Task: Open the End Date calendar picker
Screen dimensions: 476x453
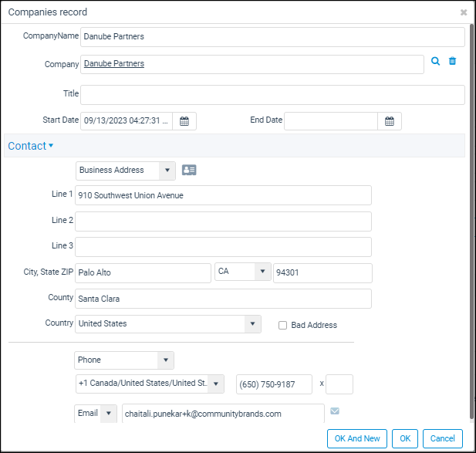Action: [390, 121]
